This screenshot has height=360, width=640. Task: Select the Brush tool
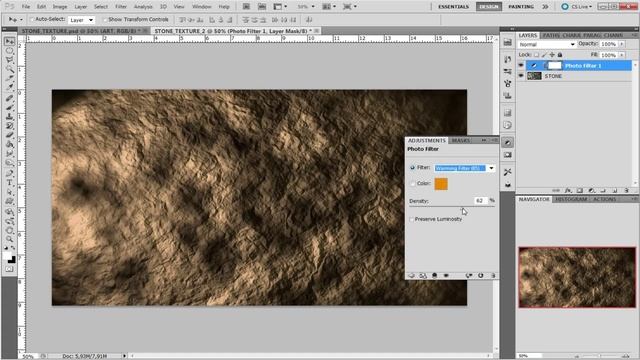click(9, 107)
